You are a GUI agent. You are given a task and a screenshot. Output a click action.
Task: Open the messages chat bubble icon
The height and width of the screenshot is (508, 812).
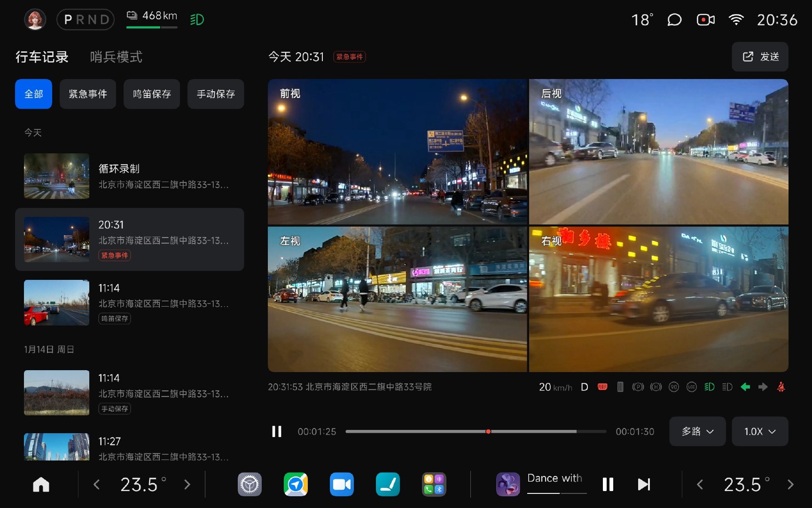[674, 20]
